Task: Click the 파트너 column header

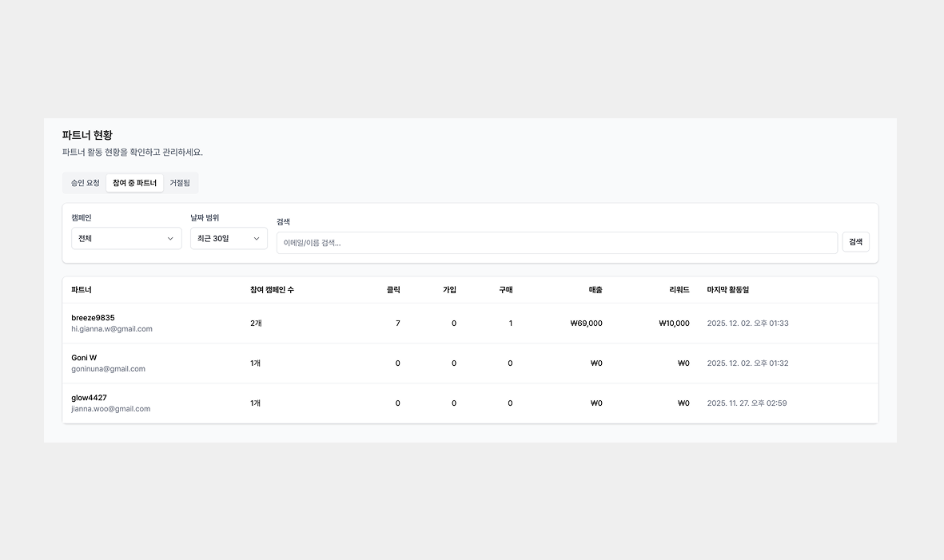Action: coord(82,290)
